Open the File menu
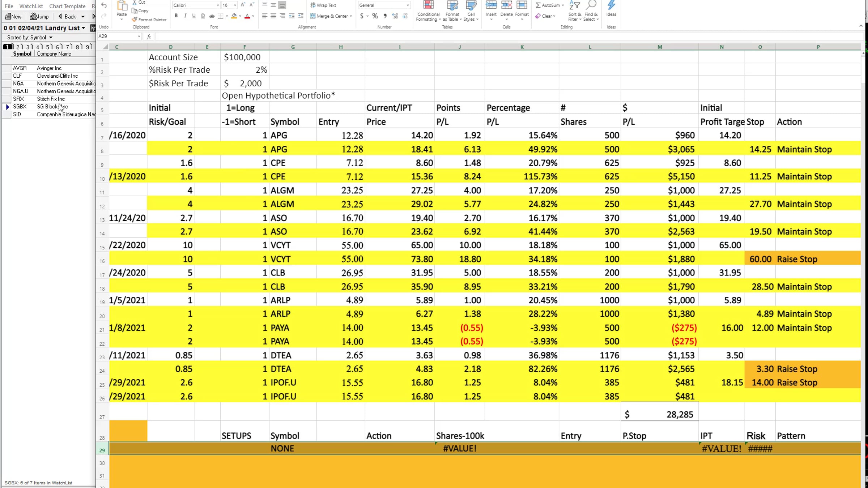 (x=9, y=6)
